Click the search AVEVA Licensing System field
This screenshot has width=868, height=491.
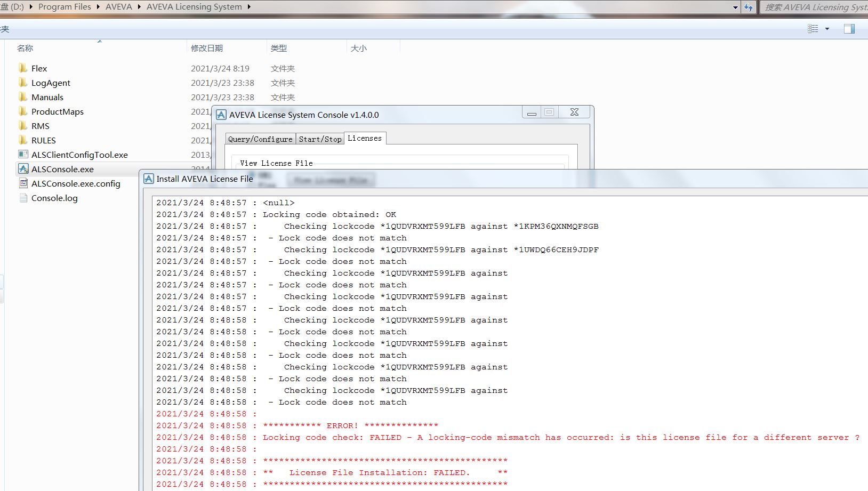pyautogui.click(x=814, y=7)
